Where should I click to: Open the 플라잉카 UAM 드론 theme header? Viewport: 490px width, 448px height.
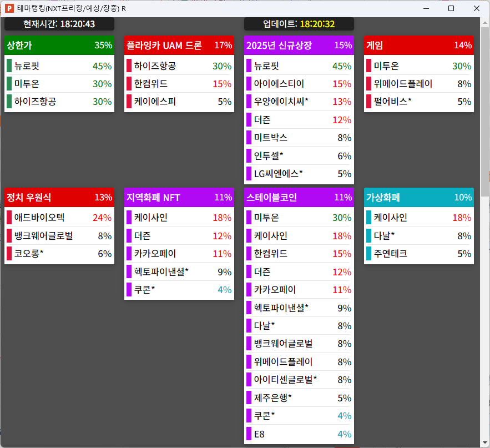[179, 46]
